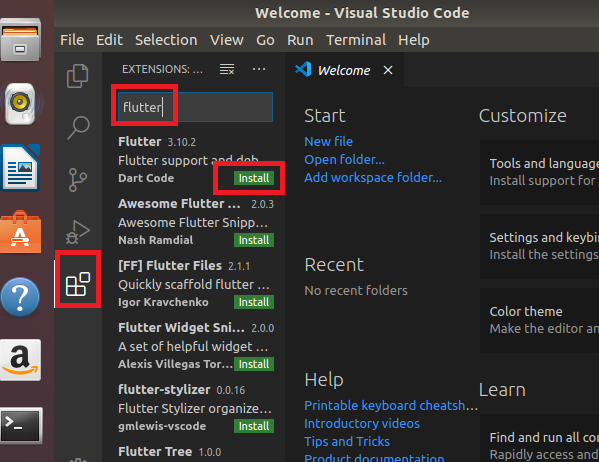
Task: Click Tools and languages customize card
Action: [539, 172]
